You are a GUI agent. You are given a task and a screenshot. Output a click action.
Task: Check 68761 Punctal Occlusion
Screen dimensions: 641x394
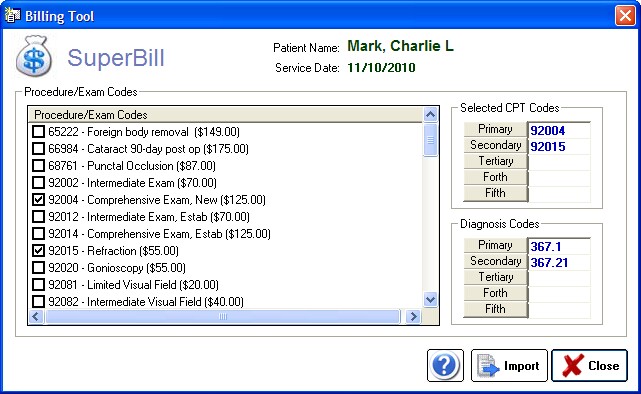pyautogui.click(x=38, y=166)
